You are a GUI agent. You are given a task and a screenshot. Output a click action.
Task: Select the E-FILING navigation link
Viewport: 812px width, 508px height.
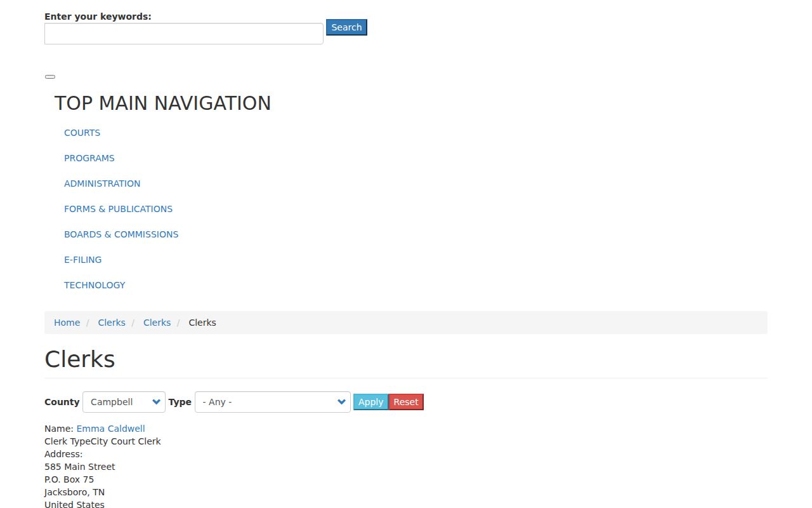(82, 260)
